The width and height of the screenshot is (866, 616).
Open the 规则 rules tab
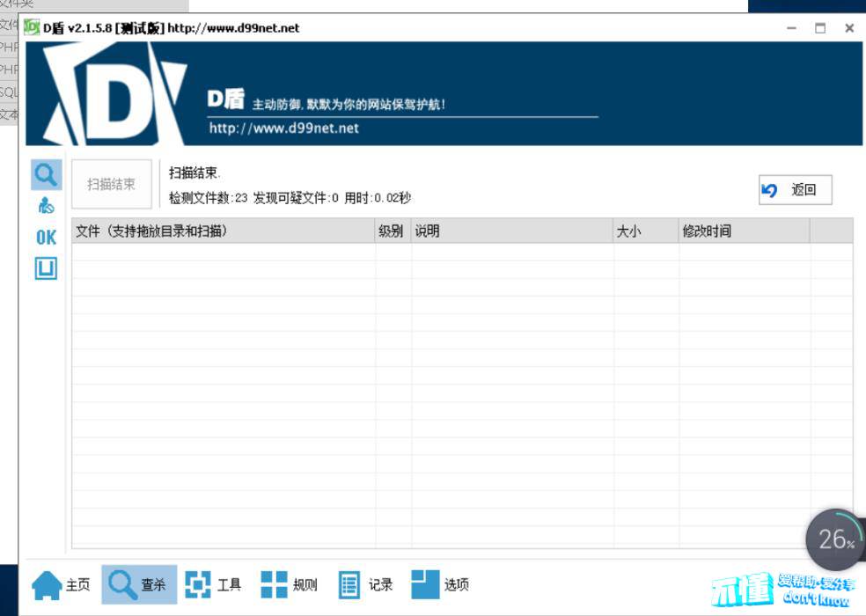coord(289,584)
